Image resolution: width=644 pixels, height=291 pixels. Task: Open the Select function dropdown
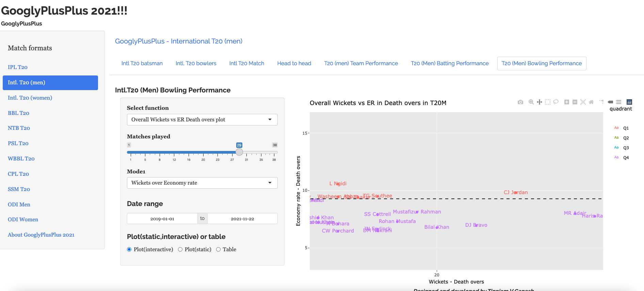202,120
